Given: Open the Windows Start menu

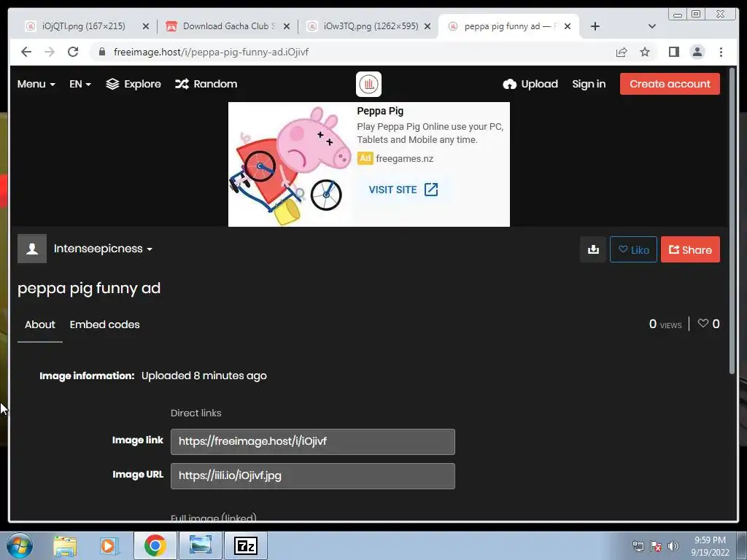Looking at the screenshot, I should pyautogui.click(x=20, y=545).
